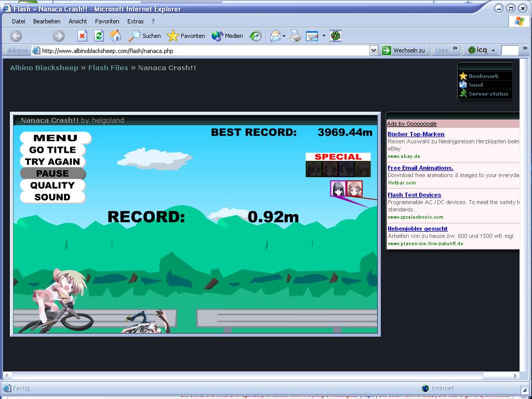Click the Fertig status bar icon
The width and height of the screenshot is (532, 399).
click(x=7, y=388)
